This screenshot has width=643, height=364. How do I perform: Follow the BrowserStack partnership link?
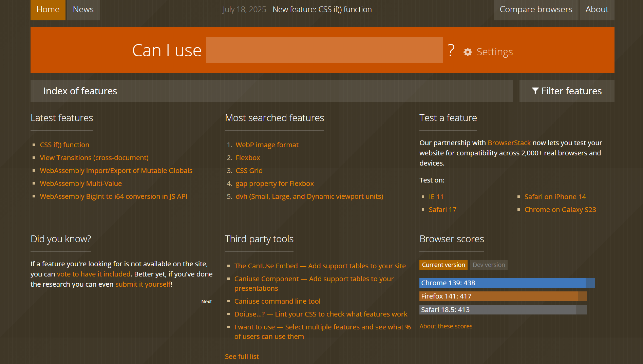pyautogui.click(x=509, y=143)
